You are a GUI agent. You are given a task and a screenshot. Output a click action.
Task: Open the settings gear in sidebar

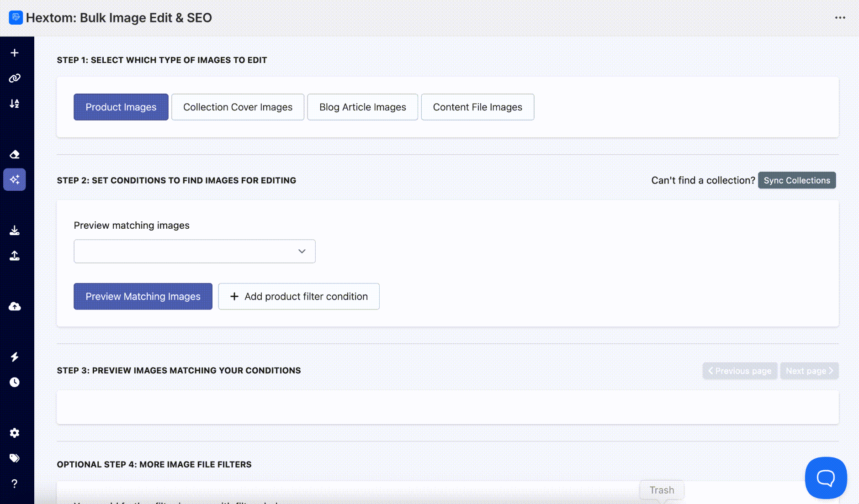[x=15, y=433]
